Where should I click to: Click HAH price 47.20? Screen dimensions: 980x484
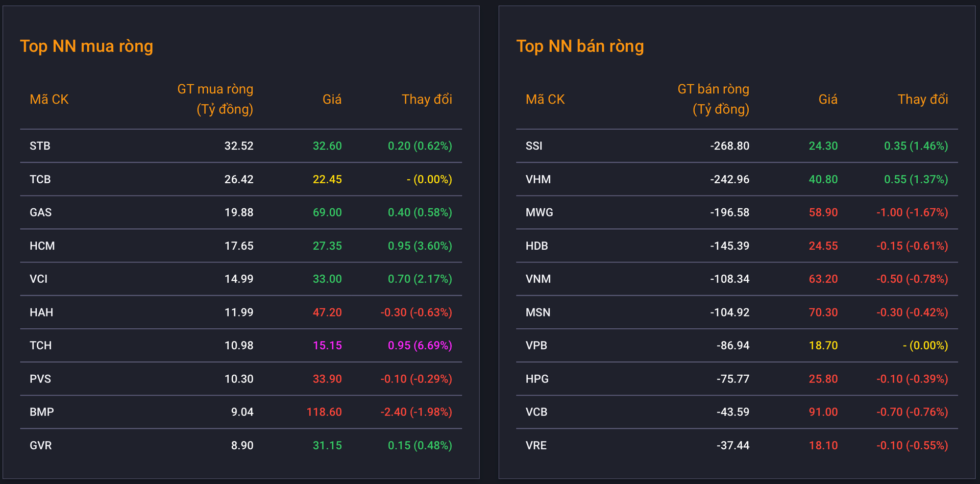(327, 312)
